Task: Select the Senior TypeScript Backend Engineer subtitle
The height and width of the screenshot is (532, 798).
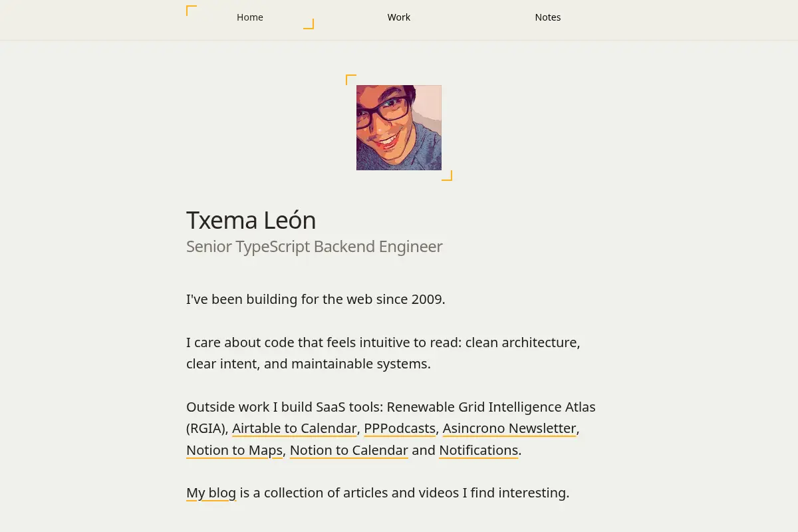Action: tap(314, 247)
